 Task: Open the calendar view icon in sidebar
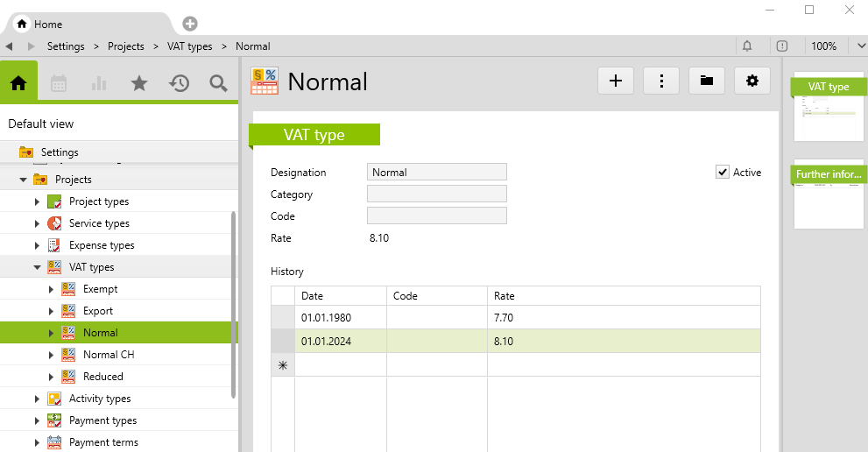tap(59, 83)
